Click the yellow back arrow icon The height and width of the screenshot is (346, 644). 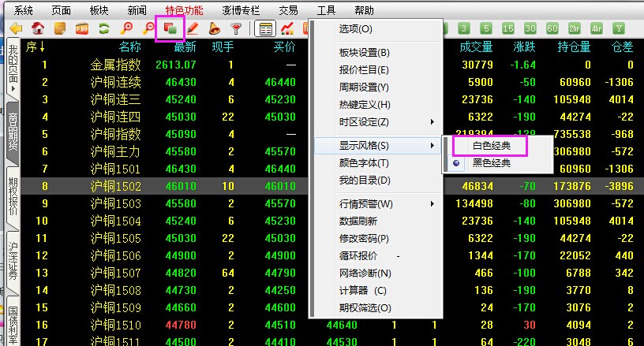coord(15,28)
